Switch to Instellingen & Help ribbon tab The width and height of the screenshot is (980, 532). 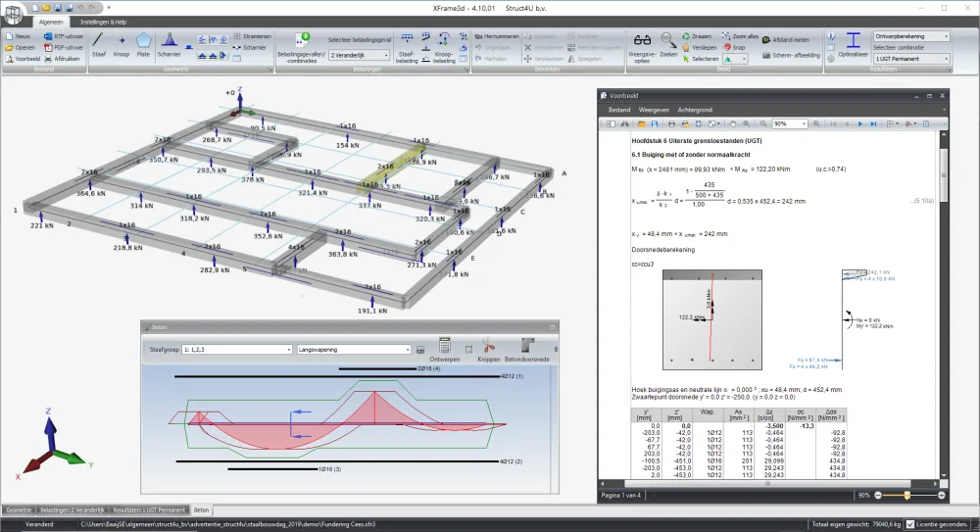103,22
